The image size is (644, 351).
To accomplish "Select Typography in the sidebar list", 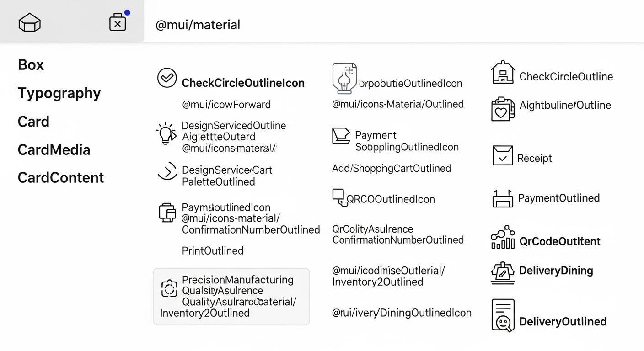I will point(59,93).
